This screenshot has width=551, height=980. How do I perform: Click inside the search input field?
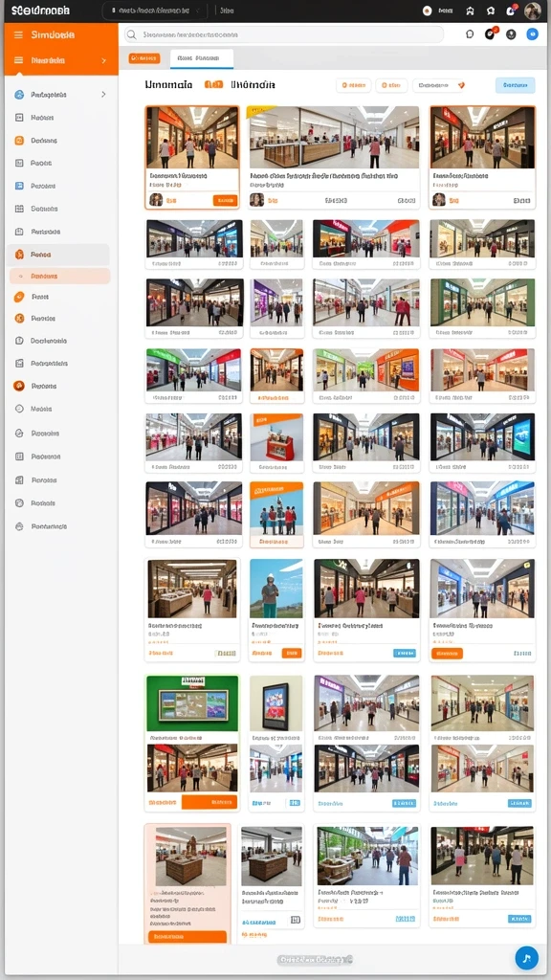[x=283, y=35]
